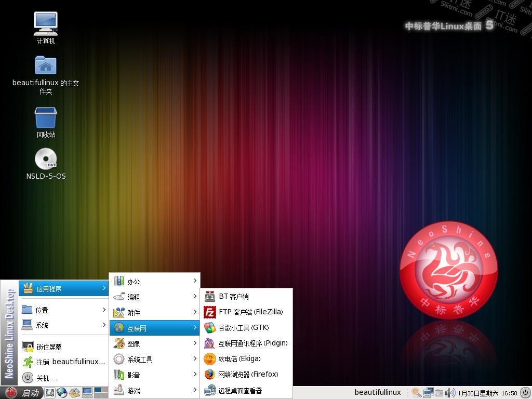The height and width of the screenshot is (399, 532).
Task: Click the computer monitor icon in the taskbar
Action: 87,393
